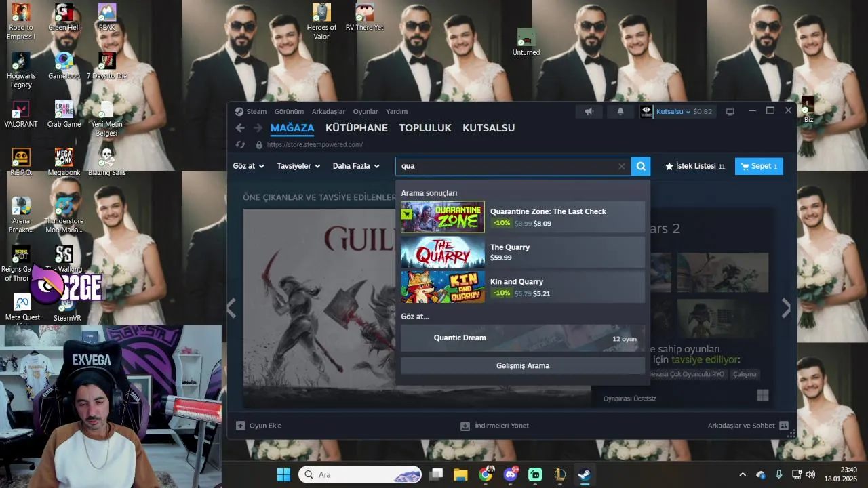Switch to the MAĞAZA tab
This screenshot has height=488, width=868.
point(292,128)
